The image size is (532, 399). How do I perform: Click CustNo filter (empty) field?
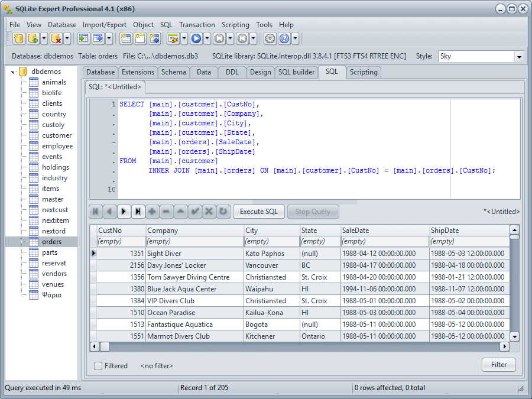click(121, 241)
